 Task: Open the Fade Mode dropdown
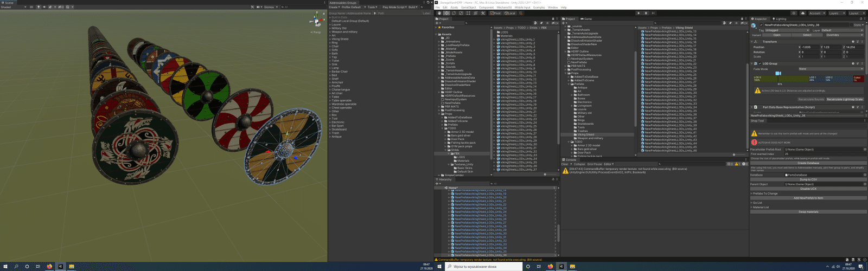click(831, 69)
